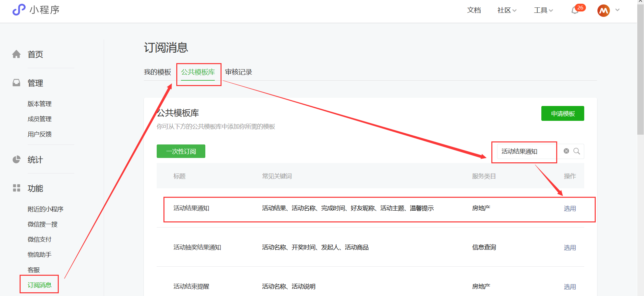Screen dimensions: 644x296
Task: Open 订阅消息 in the sidebar
Action: [40, 285]
